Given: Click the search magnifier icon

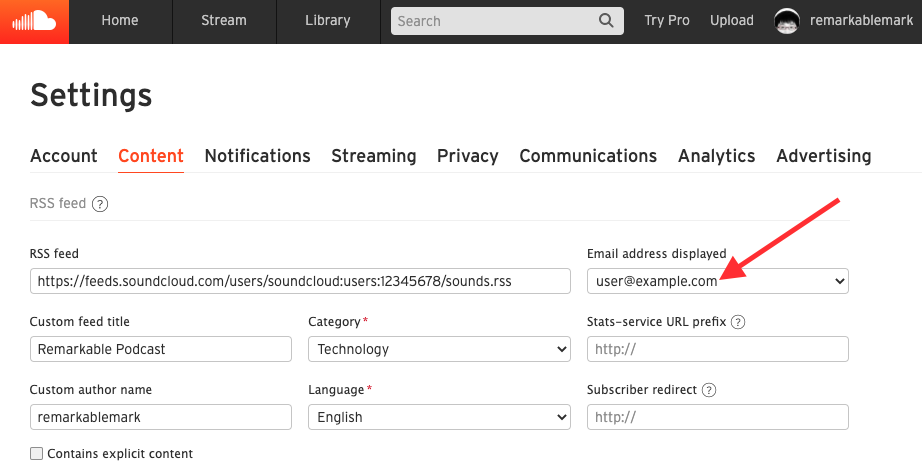Looking at the screenshot, I should (x=606, y=21).
